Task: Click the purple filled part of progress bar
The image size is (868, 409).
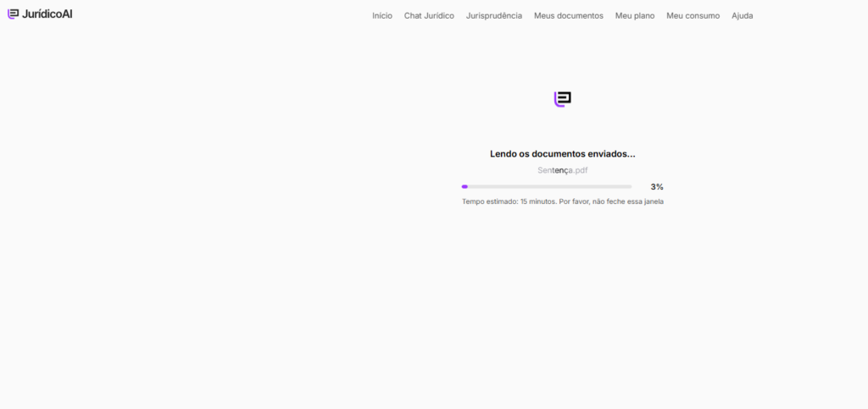Action: click(x=465, y=186)
